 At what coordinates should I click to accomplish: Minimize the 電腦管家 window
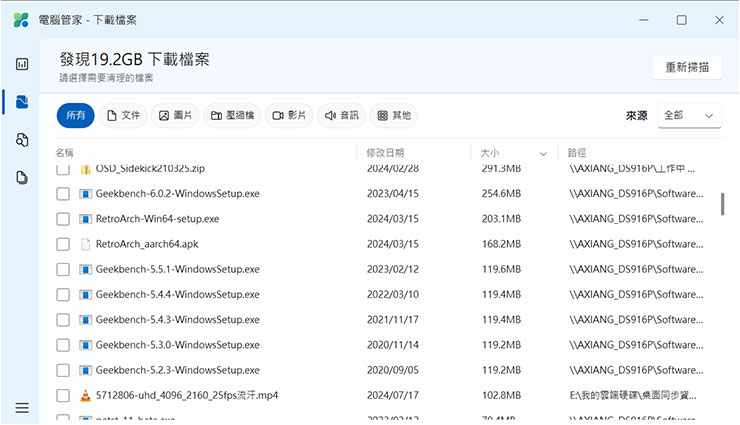[x=644, y=20]
